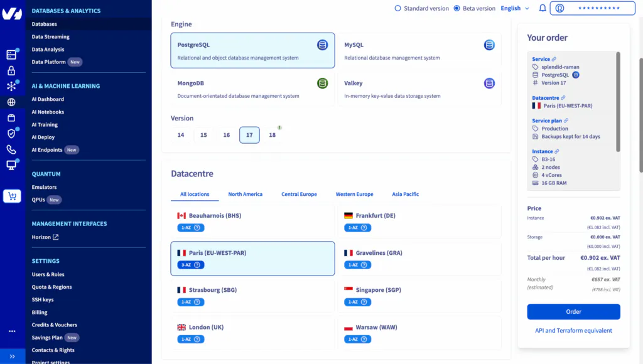Open the globe icon in left rail
643x364 pixels.
point(11,102)
